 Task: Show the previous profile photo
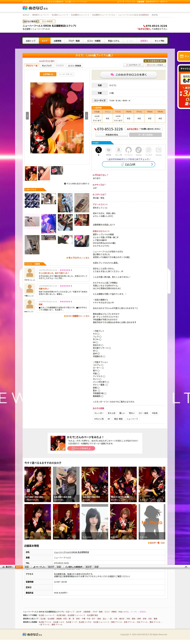[x=27, y=116]
